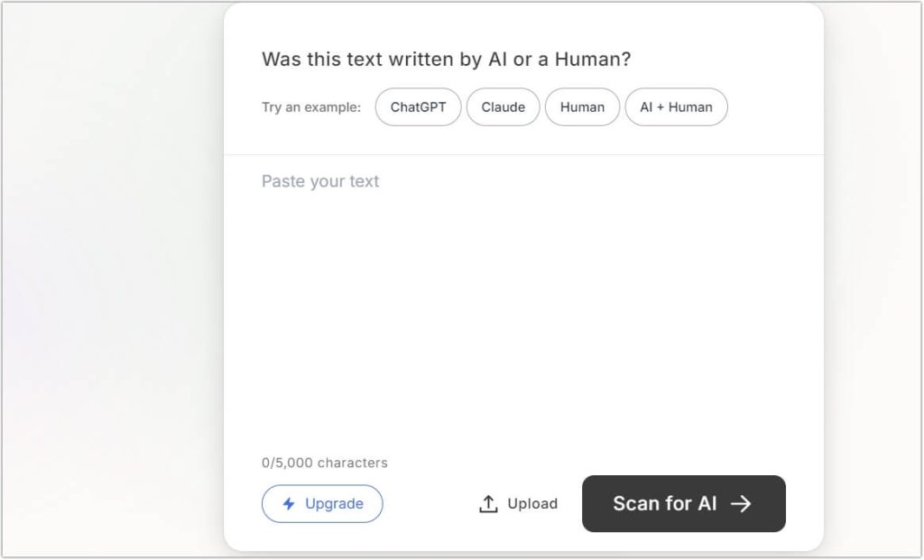The width and height of the screenshot is (924, 560).
Task: Choose the AI + Human example
Action: click(676, 107)
